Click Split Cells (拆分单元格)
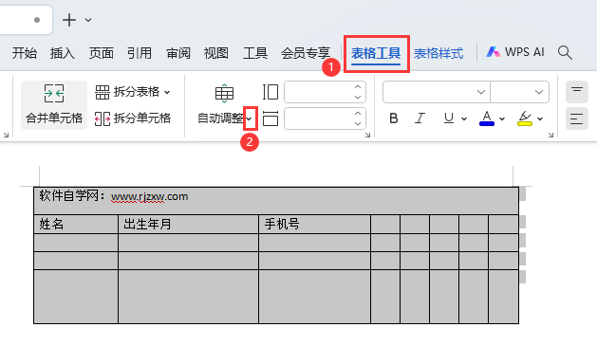This screenshot has height=364, width=597. tap(132, 118)
